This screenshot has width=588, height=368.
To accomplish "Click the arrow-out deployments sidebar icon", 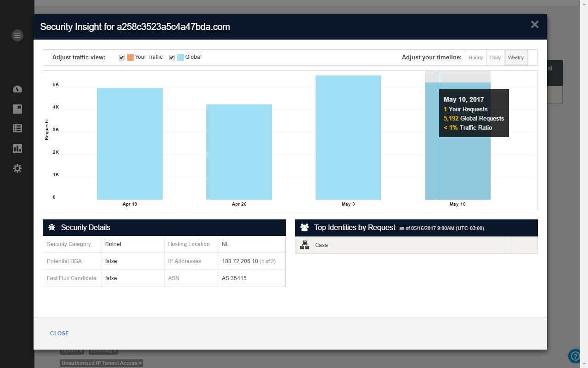I will click(17, 109).
